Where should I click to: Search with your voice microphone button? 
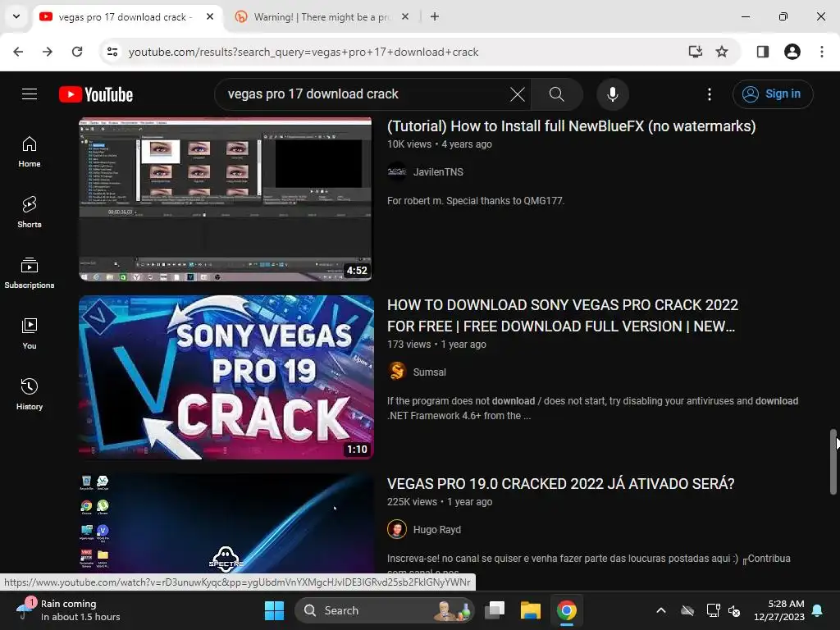click(612, 94)
